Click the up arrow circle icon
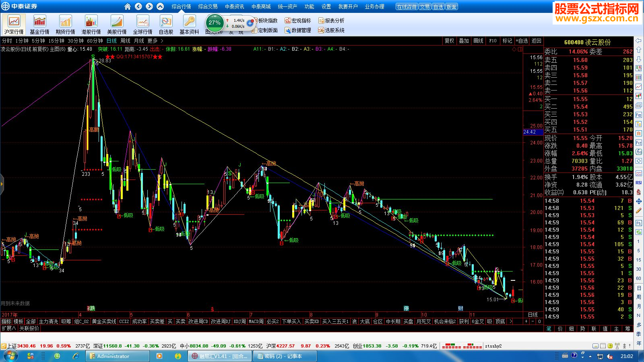 pos(160,6)
